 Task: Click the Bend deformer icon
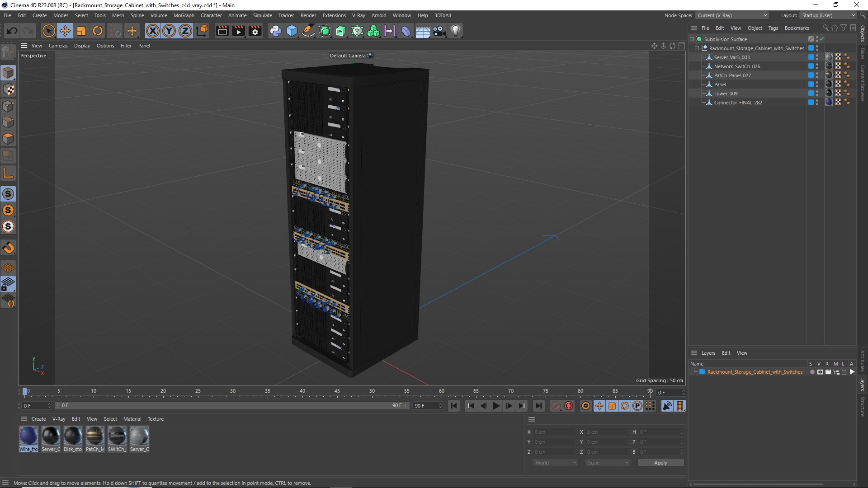pyautogui.click(x=406, y=31)
